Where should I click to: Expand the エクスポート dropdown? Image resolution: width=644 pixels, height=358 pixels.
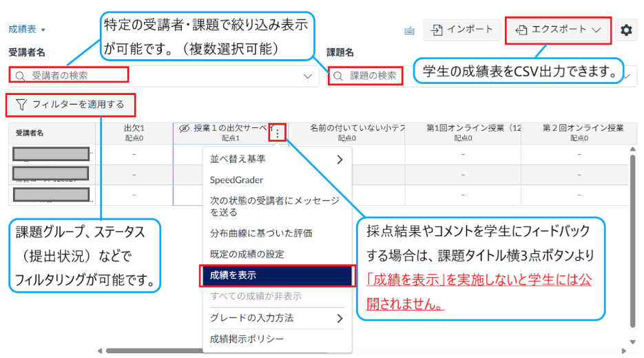[558, 30]
